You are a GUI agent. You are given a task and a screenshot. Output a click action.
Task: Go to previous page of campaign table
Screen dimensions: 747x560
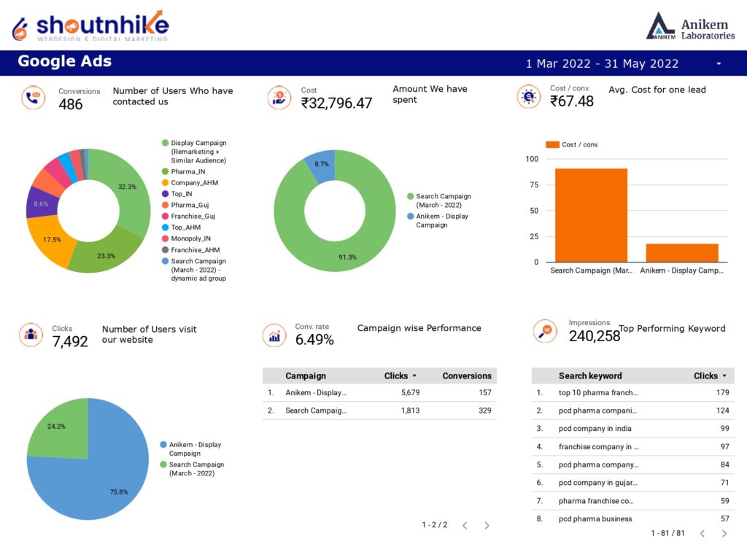(465, 525)
